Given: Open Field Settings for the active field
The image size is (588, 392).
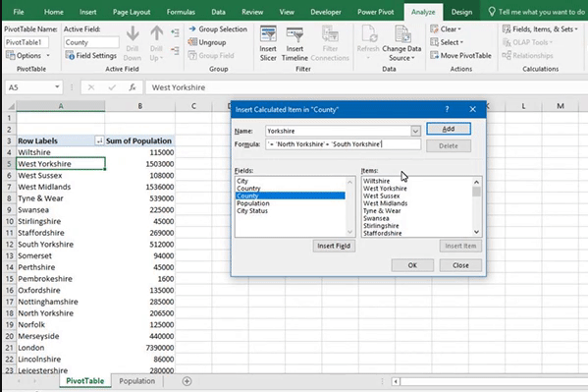Looking at the screenshot, I should pyautogui.click(x=90, y=56).
